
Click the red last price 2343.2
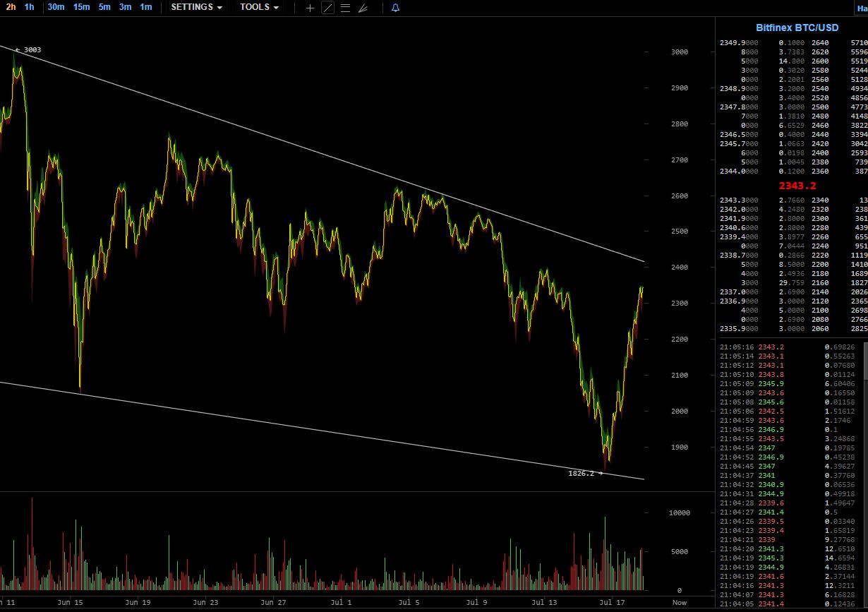[797, 186]
